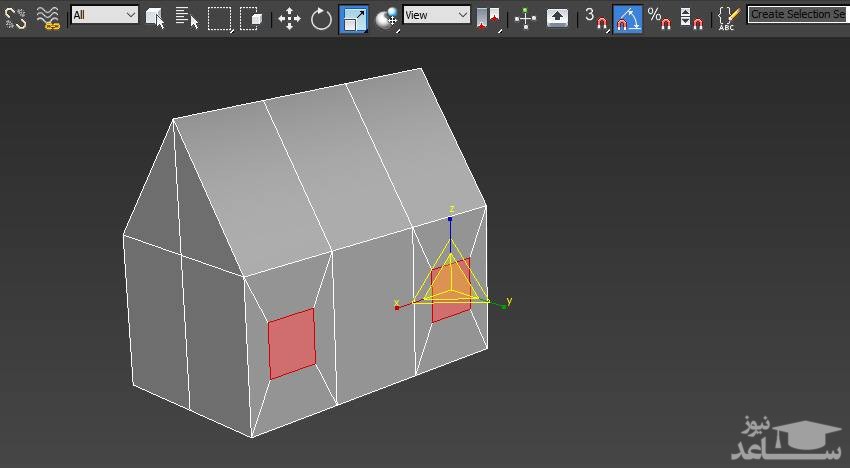Toggle Percent Snap
This screenshot has width=850, height=468.
[658, 17]
